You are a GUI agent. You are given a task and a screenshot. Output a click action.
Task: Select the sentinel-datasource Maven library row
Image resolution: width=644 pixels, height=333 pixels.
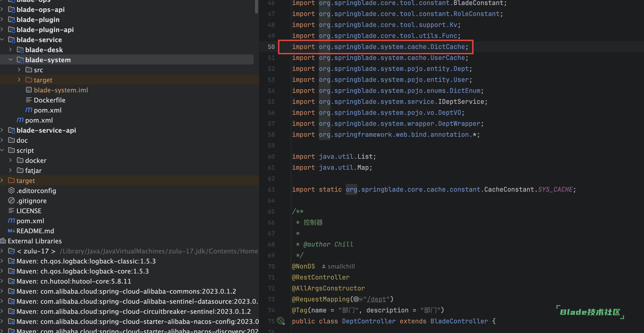pyautogui.click(x=129, y=301)
